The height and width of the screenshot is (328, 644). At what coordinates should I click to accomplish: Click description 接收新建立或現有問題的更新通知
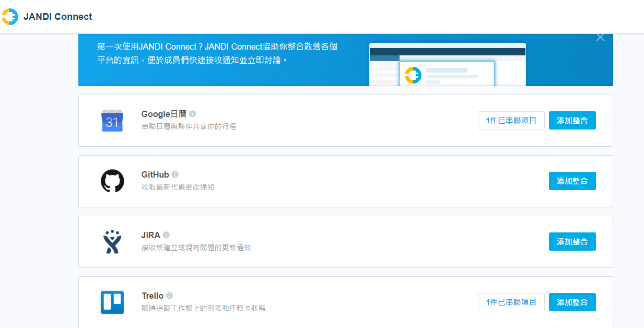click(x=196, y=248)
